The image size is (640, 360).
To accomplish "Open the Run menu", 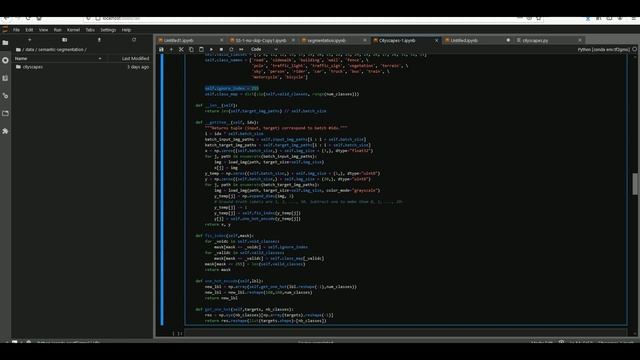I will (58, 30).
